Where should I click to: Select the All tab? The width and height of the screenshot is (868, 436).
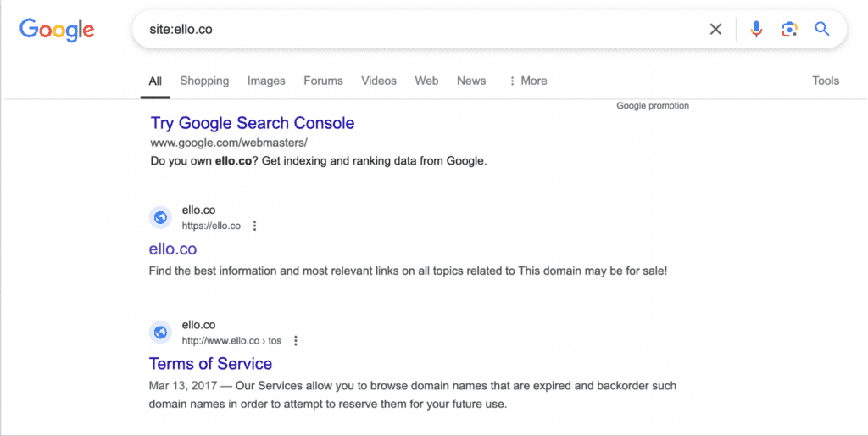click(x=155, y=81)
